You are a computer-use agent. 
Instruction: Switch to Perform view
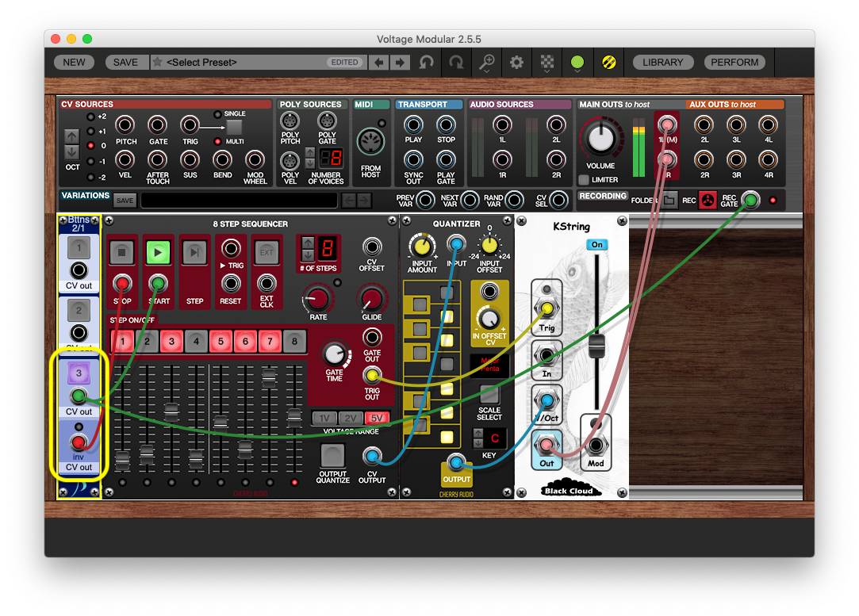click(734, 63)
